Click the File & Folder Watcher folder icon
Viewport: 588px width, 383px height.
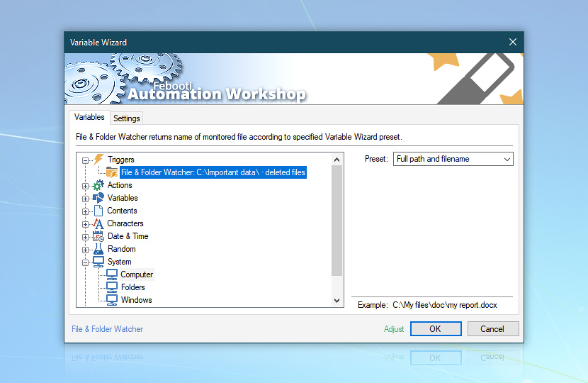tap(112, 172)
